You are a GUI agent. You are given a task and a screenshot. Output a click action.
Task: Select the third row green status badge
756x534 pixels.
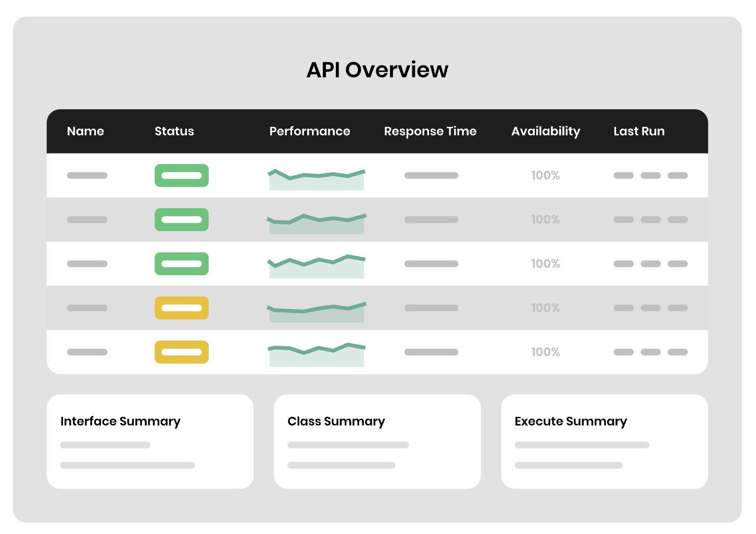click(181, 264)
